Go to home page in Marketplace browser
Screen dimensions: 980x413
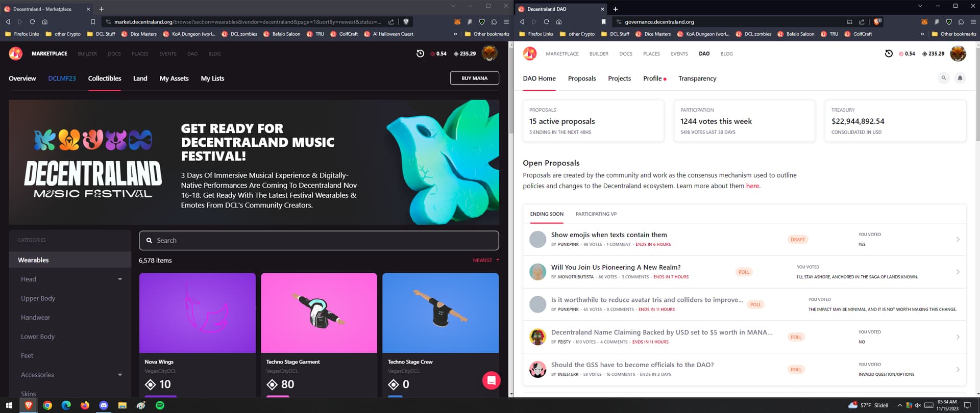(x=45, y=22)
